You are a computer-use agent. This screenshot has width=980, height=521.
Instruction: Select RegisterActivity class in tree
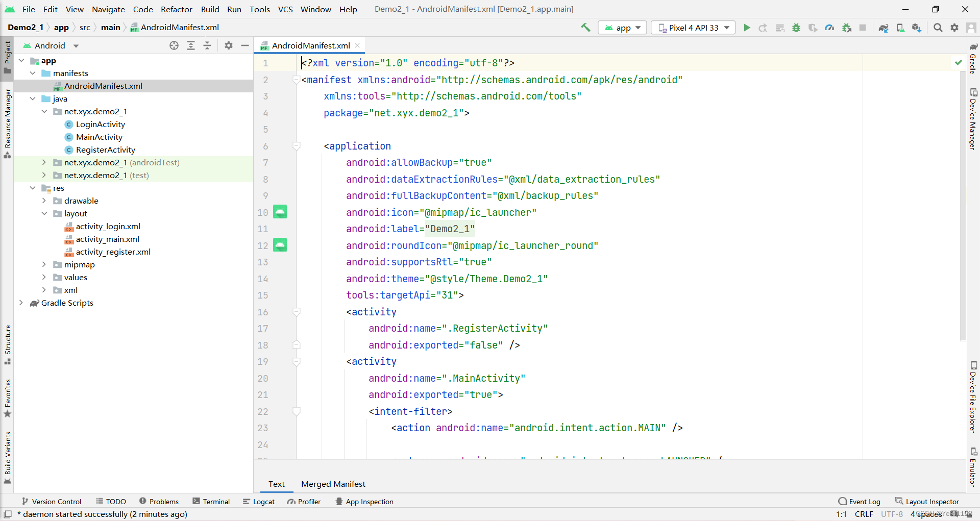coord(106,150)
